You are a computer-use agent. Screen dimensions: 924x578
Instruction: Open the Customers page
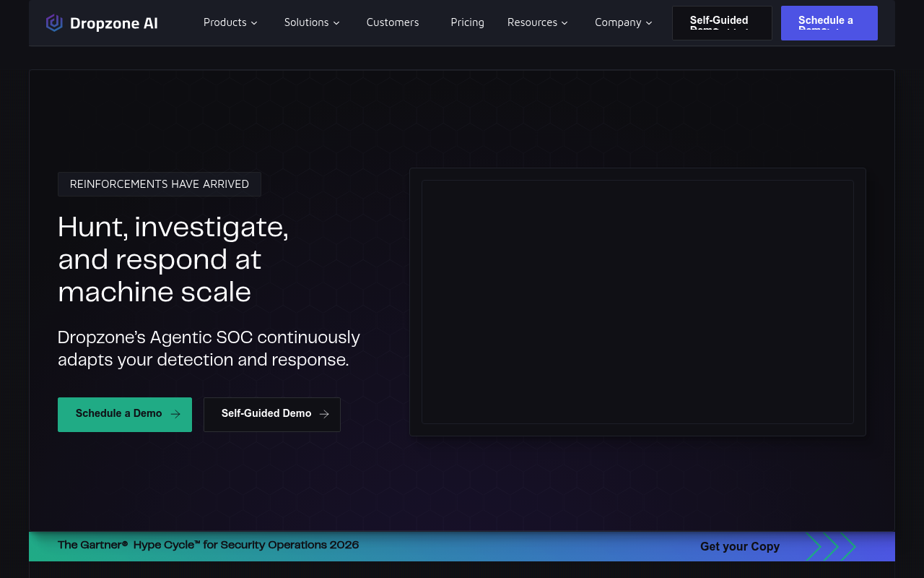(x=393, y=22)
